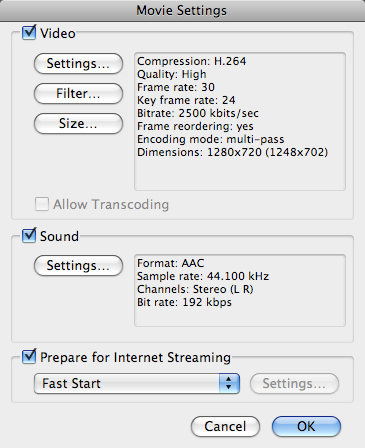
Task: Open the video Size options
Action: pos(78,123)
